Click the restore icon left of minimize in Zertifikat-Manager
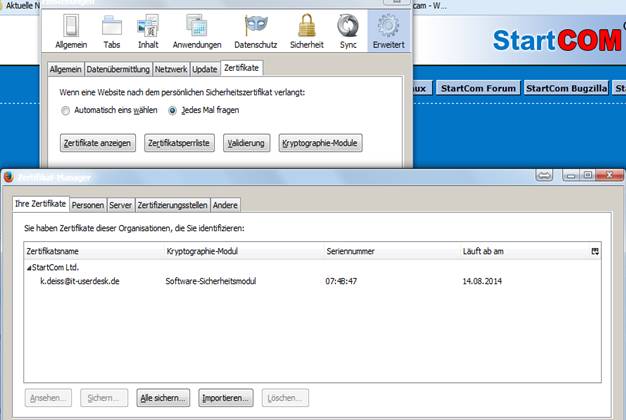Viewport: 626px width, 420px height. coord(544,175)
